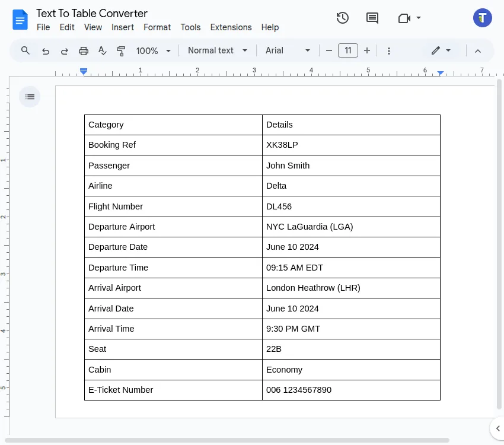This screenshot has width=504, height=445.
Task: Print the document
Action: 84,51
